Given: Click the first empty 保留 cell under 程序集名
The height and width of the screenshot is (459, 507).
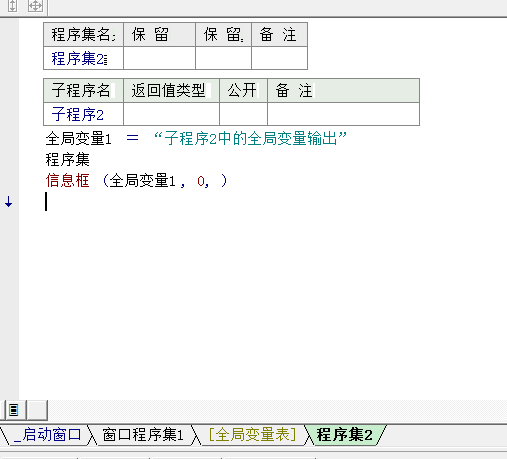Looking at the screenshot, I should 159,58.
